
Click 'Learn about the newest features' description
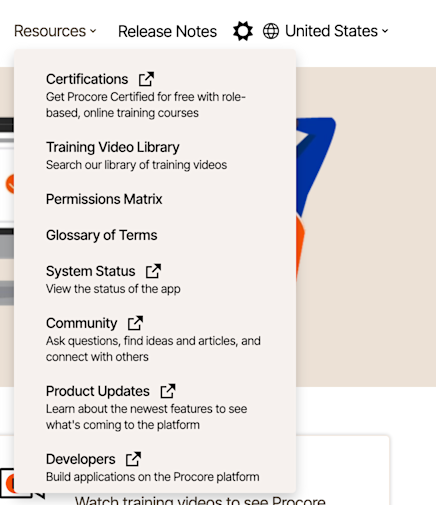147,417
